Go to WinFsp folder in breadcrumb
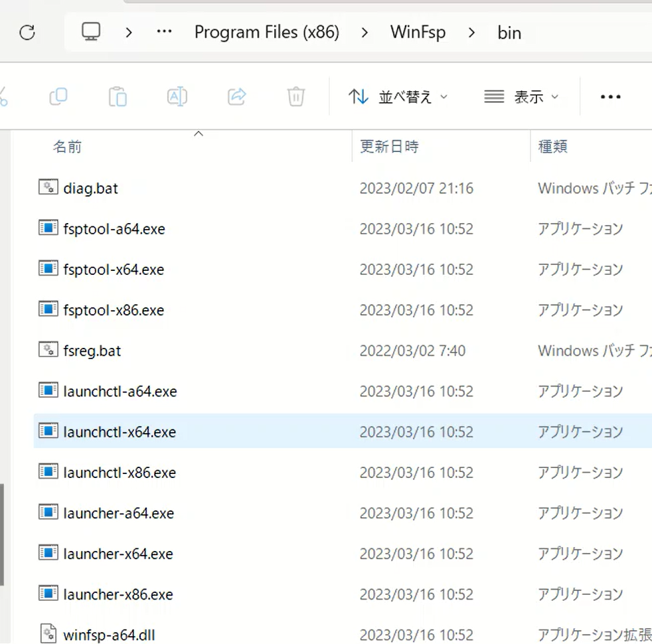Screen dimensions: 652x644 (418, 32)
